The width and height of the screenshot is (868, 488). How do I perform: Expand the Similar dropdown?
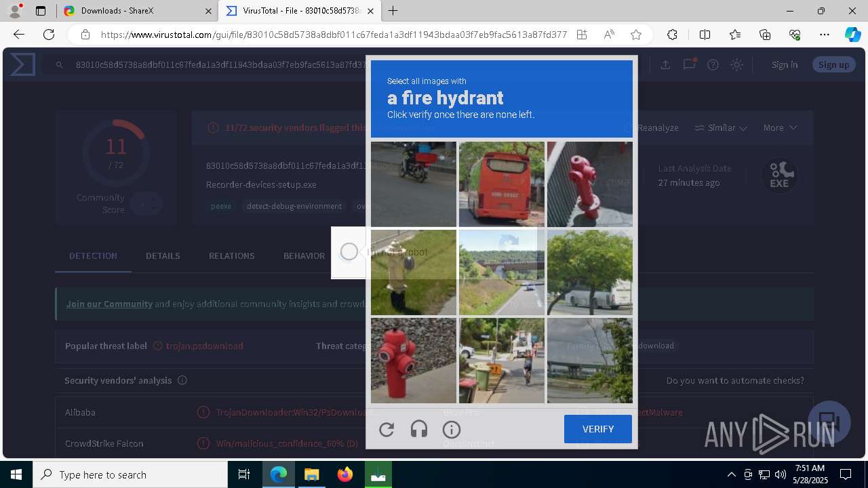721,127
